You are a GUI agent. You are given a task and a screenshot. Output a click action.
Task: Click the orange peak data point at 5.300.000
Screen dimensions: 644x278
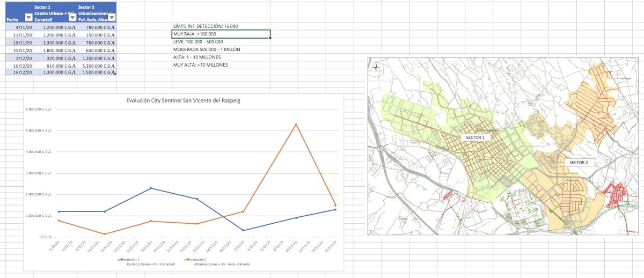click(296, 125)
